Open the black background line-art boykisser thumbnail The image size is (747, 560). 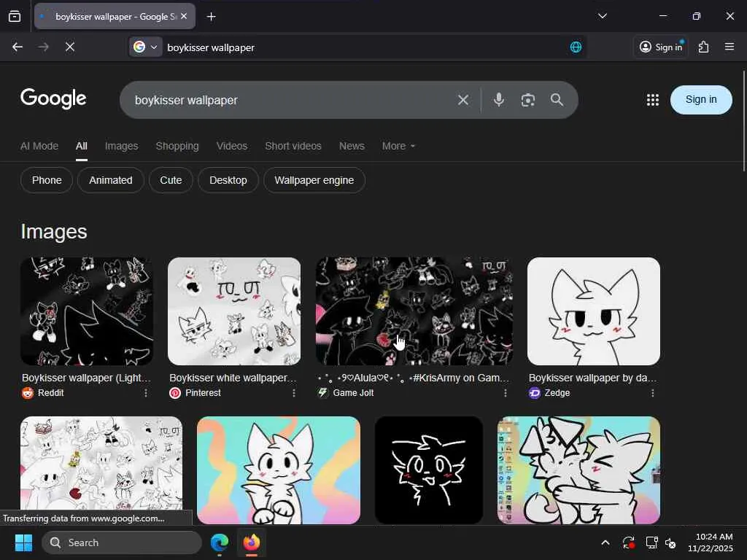pyautogui.click(x=429, y=470)
